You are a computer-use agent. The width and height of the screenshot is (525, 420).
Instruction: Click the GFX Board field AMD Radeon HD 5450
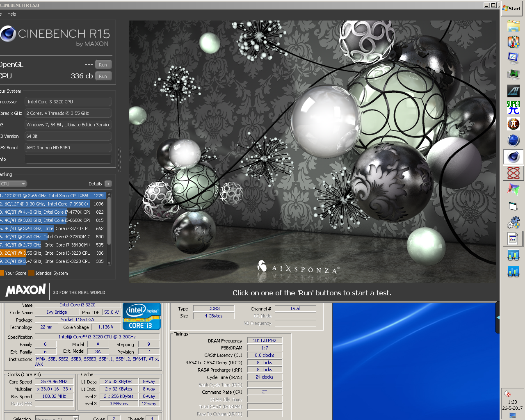[x=68, y=148]
